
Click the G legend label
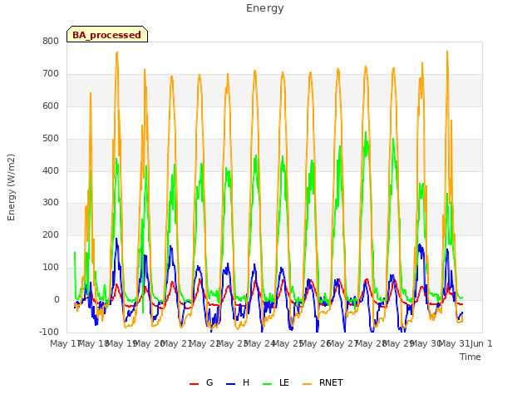point(209,382)
